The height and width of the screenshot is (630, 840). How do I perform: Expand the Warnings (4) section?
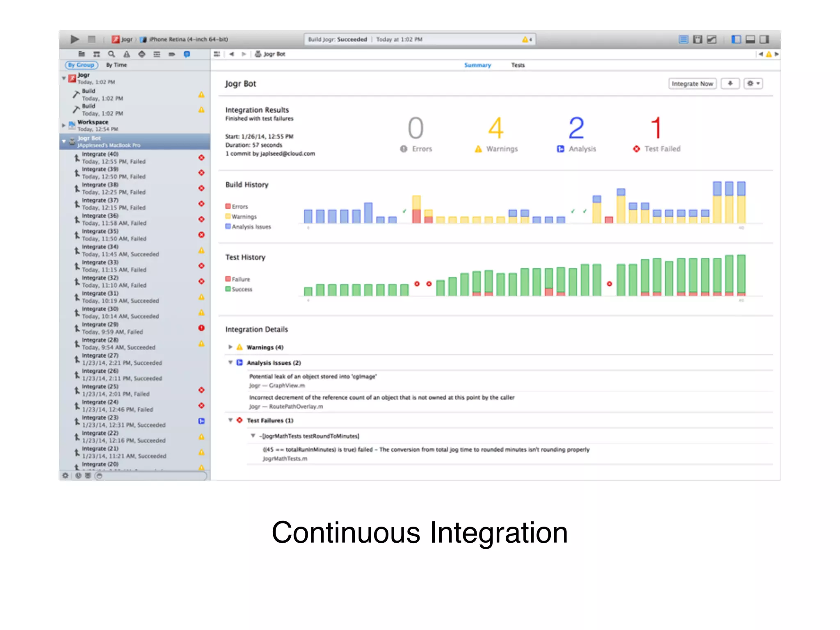point(231,347)
